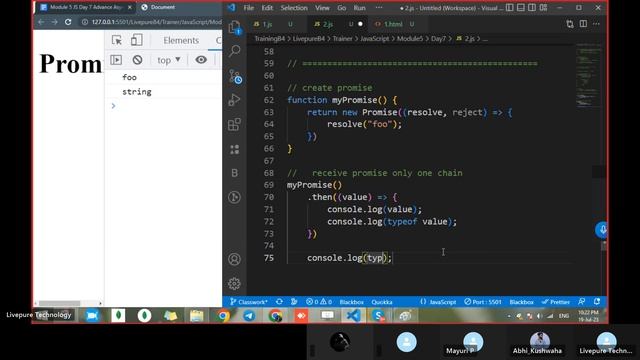Click the Port : 5501 Live Server status
The image size is (640, 360).
(x=483, y=302)
